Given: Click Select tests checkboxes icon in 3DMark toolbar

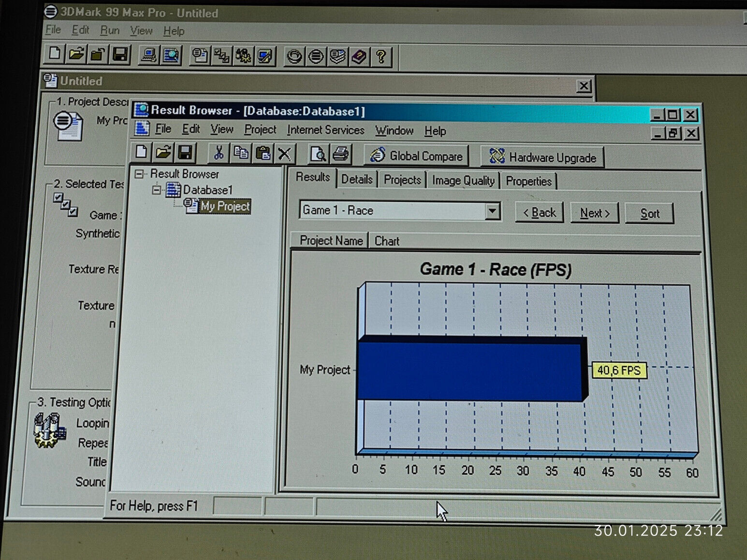Looking at the screenshot, I should coord(221,57).
